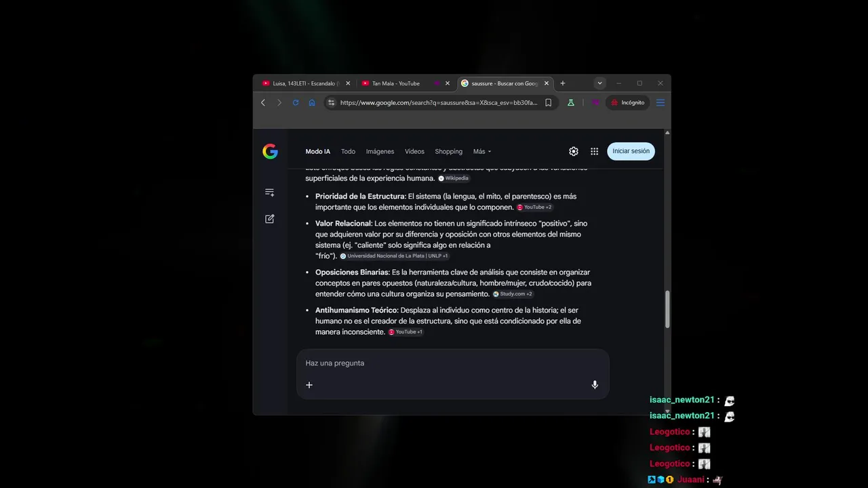Open site settings icon in address bar
Viewport: 868px width, 488px height.
click(x=331, y=103)
